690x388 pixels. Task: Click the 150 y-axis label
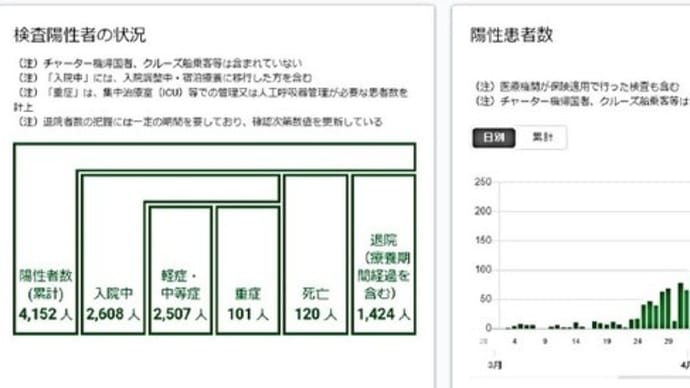[x=482, y=241]
